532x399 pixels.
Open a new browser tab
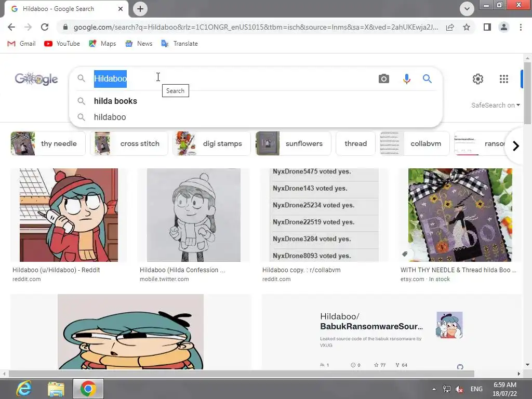[140, 9]
